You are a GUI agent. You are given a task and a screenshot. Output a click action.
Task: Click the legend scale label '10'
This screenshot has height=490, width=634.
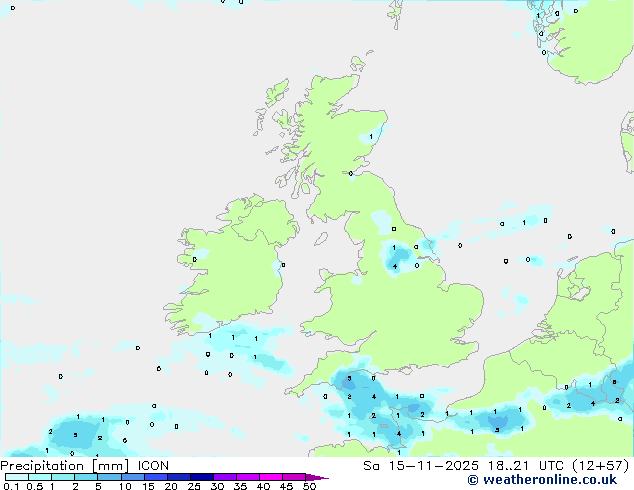coord(125,486)
